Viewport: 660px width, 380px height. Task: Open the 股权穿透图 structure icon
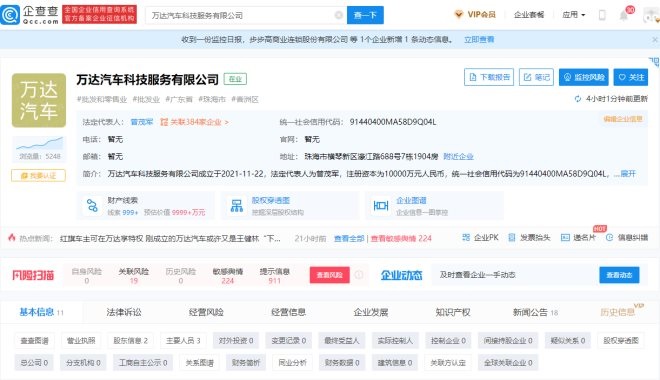(237, 206)
